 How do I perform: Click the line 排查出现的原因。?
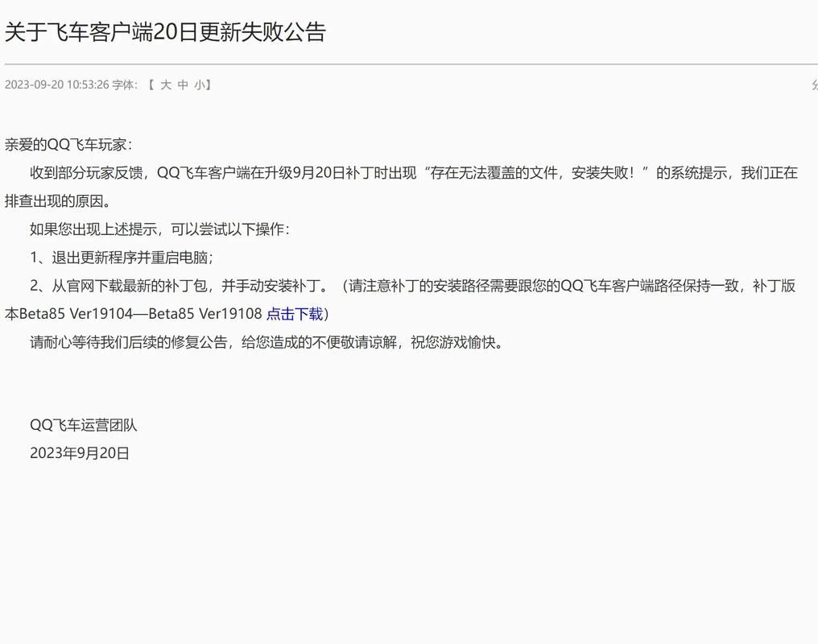pyautogui.click(x=58, y=201)
